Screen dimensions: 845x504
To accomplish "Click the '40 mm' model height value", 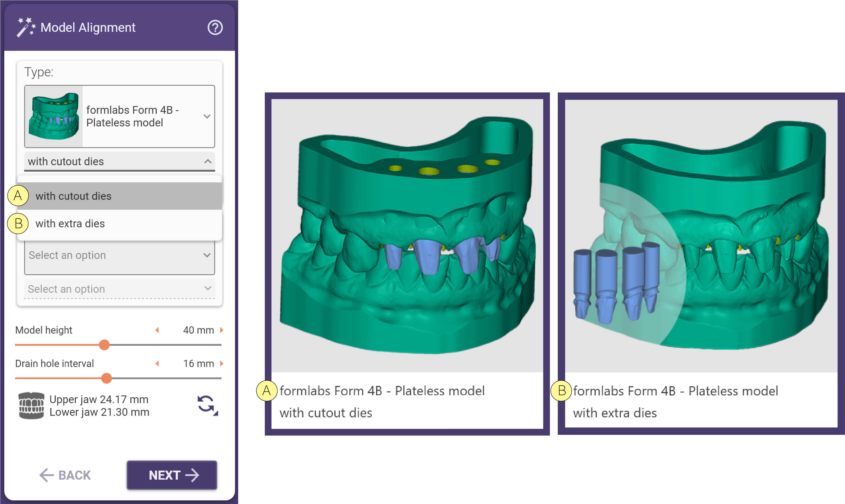I will (x=198, y=330).
